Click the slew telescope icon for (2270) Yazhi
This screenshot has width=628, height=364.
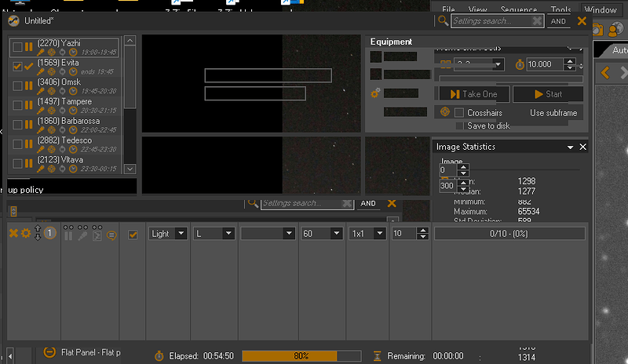[41, 53]
